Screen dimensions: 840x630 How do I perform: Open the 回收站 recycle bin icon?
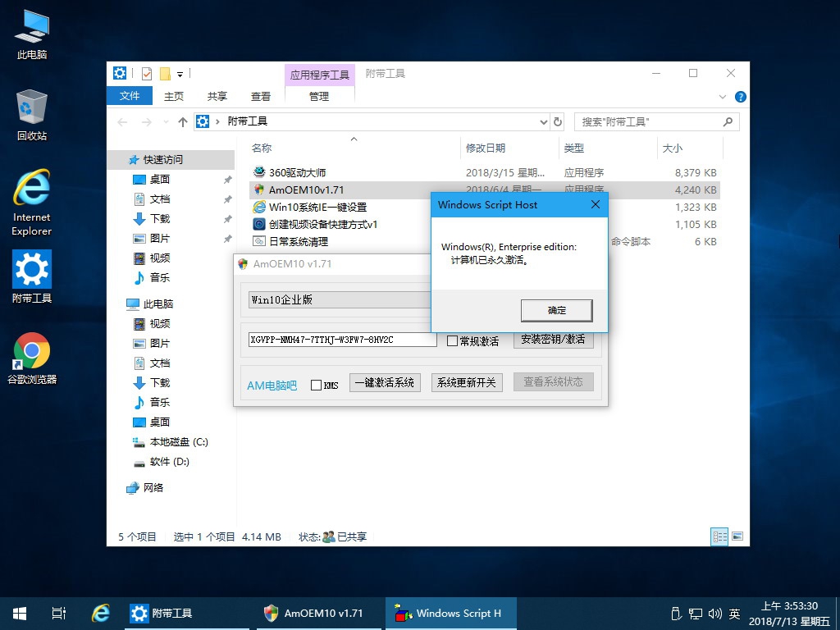pyautogui.click(x=32, y=115)
